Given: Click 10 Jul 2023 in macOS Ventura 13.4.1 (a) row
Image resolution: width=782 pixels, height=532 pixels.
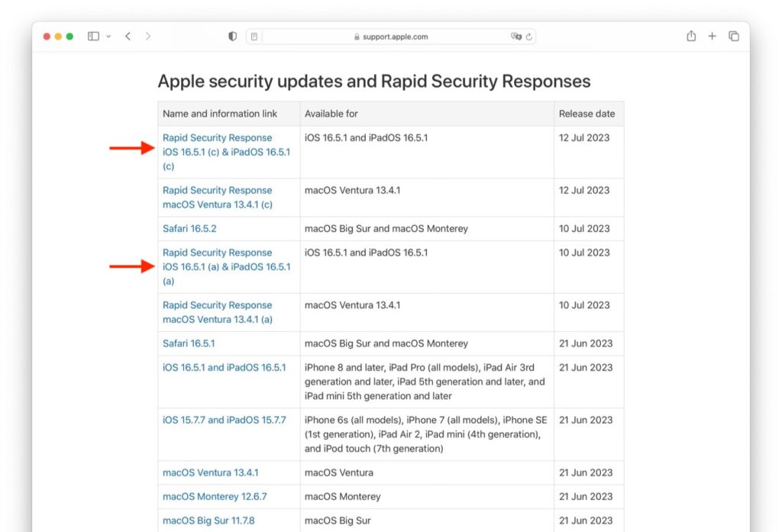Looking at the screenshot, I should pos(584,305).
